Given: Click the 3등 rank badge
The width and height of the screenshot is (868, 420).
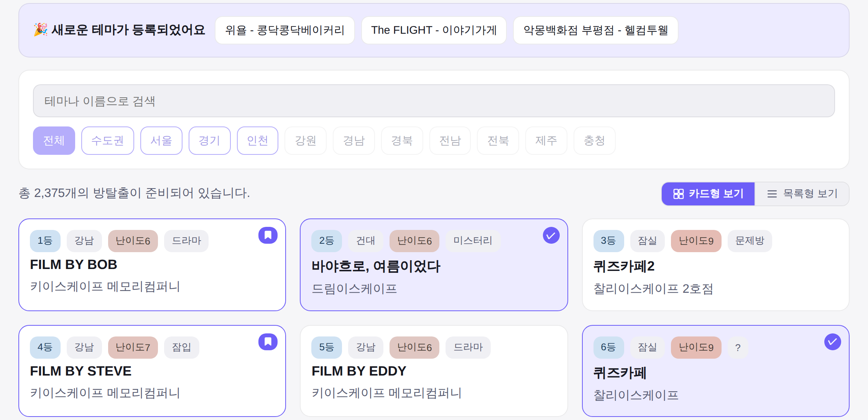Looking at the screenshot, I should pyautogui.click(x=608, y=241).
